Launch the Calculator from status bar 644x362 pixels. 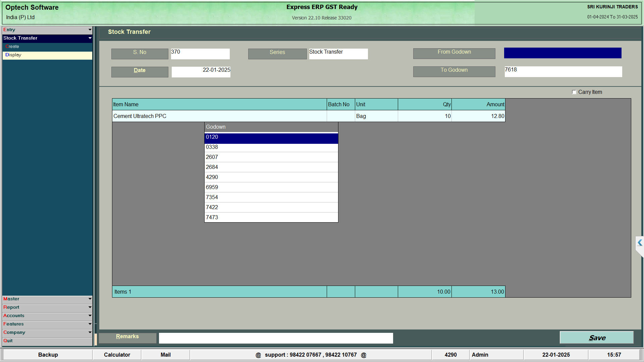tap(117, 355)
